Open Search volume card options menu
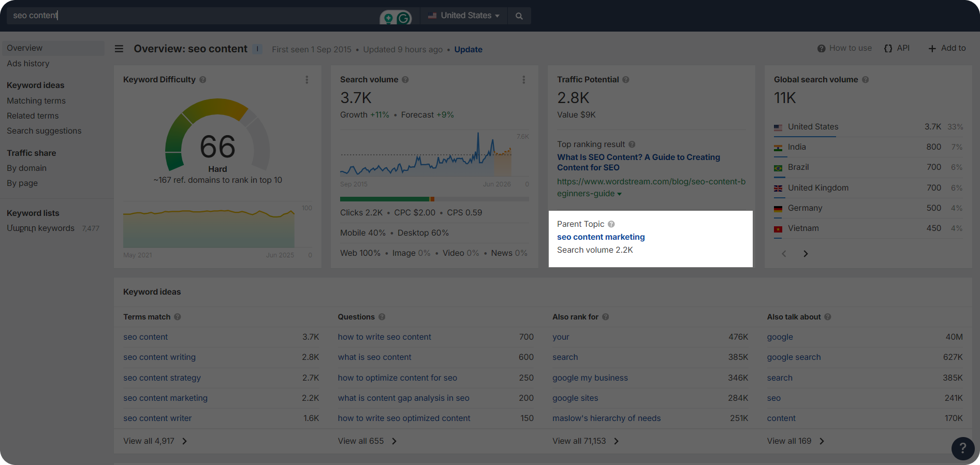 524,80
